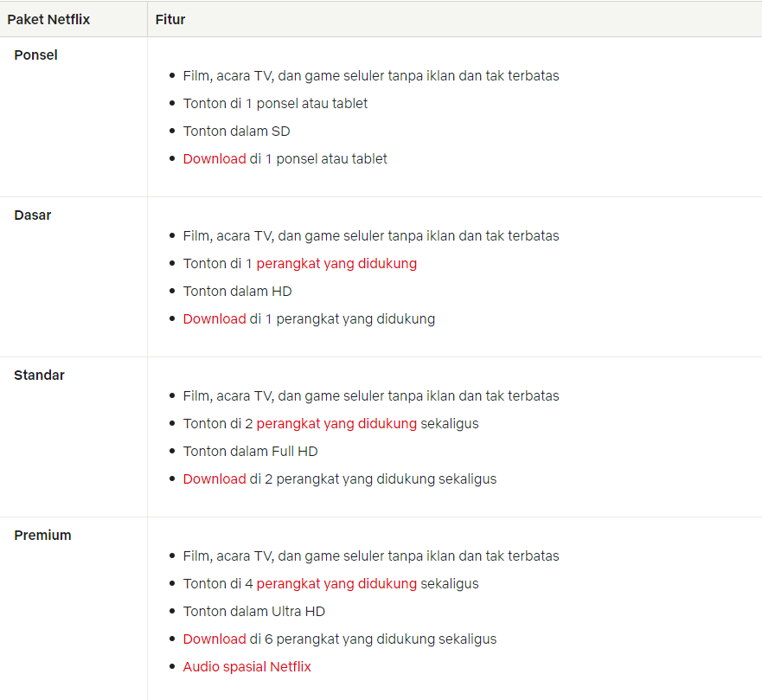Click the 'Tonton dalam SD' text

coord(236,132)
